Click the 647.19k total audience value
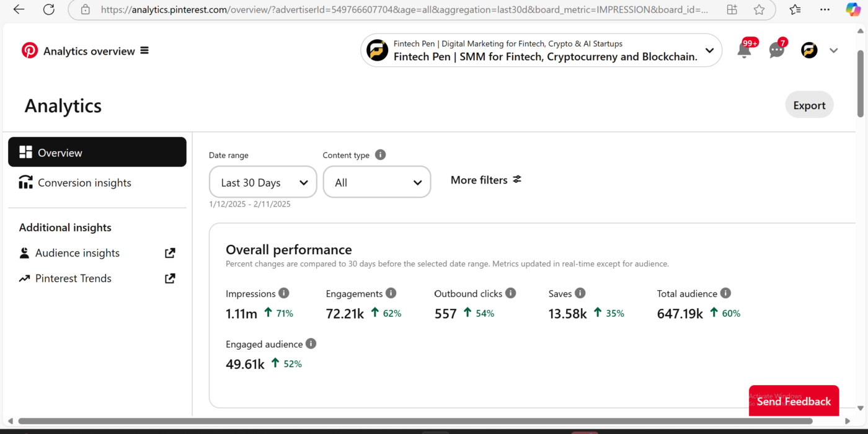868x434 pixels. click(680, 314)
